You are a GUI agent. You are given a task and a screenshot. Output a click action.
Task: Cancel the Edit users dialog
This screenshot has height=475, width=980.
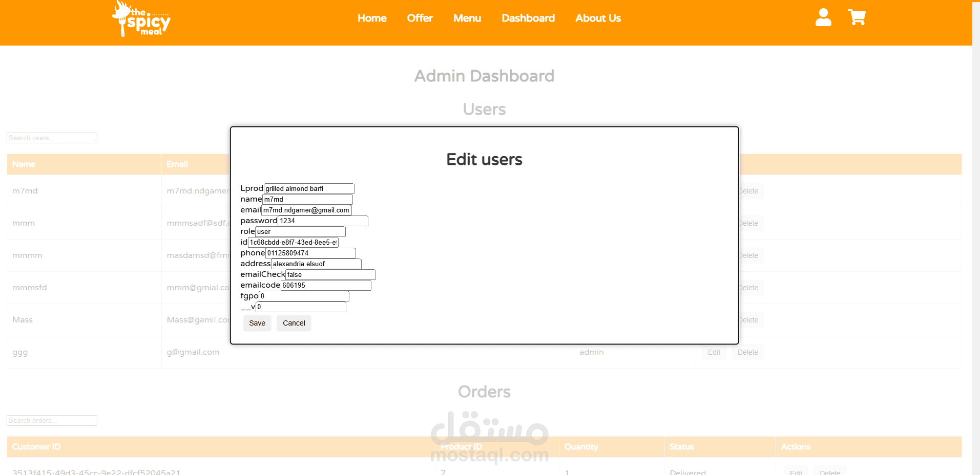pyautogui.click(x=294, y=323)
